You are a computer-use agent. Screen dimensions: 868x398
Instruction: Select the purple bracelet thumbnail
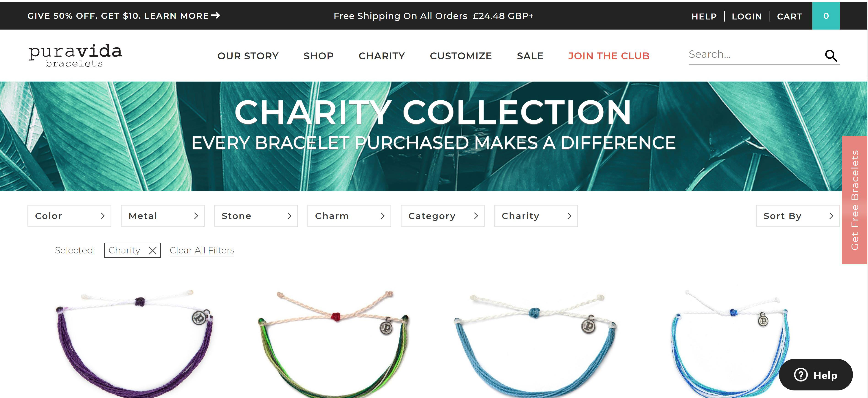coord(134,342)
